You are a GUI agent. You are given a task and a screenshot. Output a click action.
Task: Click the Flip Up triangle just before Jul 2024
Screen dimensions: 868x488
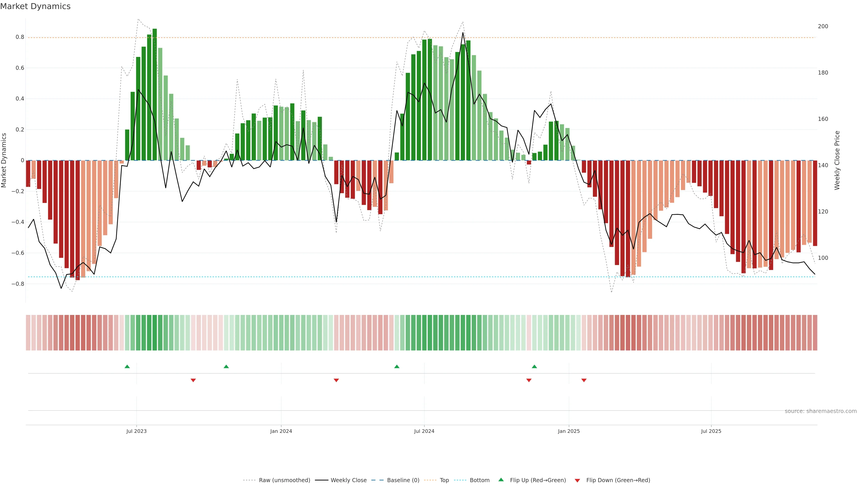pyautogui.click(x=397, y=366)
